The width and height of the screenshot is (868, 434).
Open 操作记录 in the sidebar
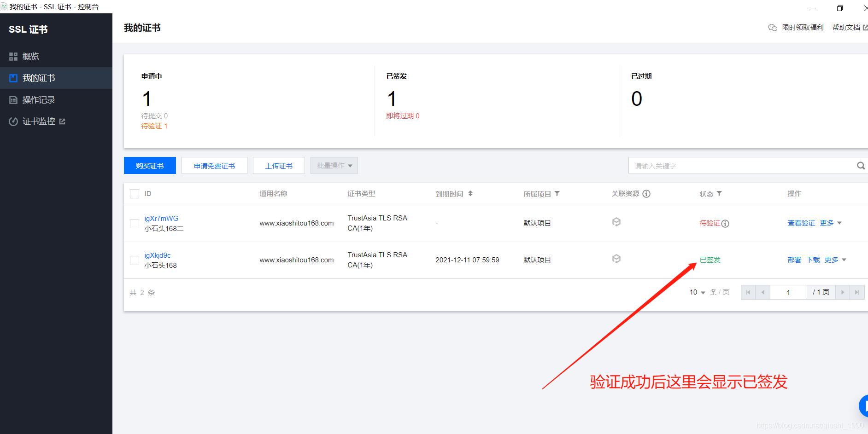tap(56, 100)
